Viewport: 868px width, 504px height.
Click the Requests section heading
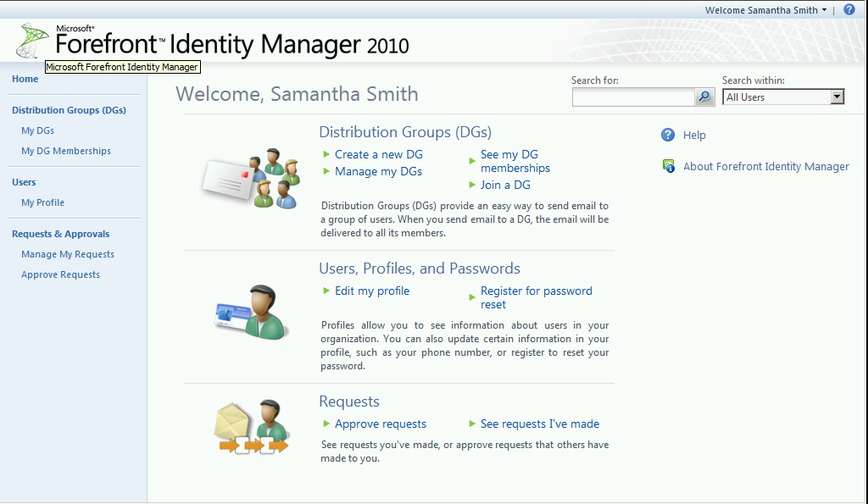click(x=349, y=402)
